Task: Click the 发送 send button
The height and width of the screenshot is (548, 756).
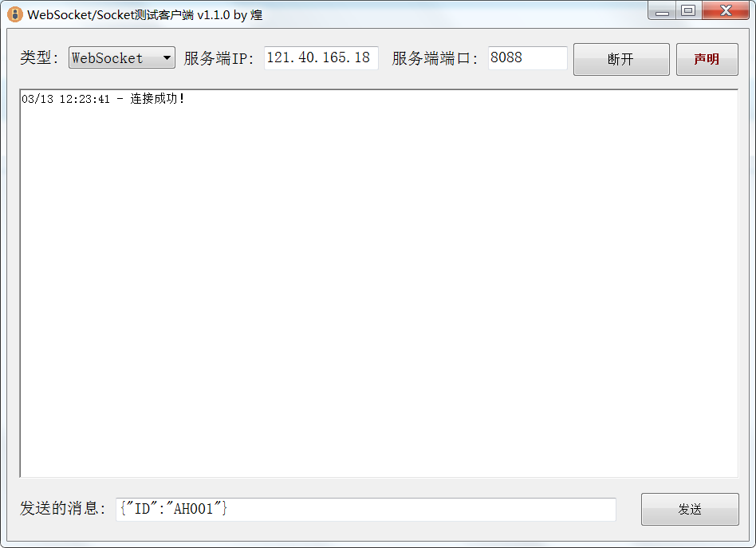Action: [x=690, y=509]
